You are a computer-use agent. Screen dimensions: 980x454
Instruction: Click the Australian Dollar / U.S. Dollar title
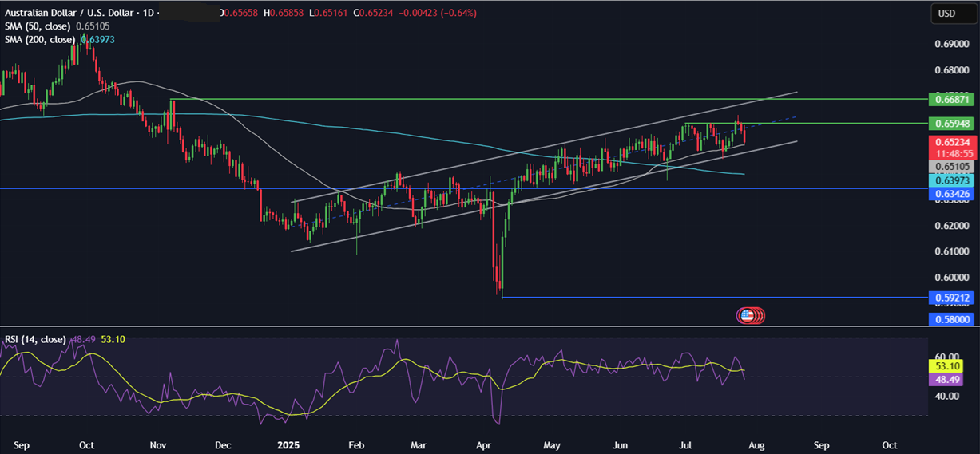71,14
